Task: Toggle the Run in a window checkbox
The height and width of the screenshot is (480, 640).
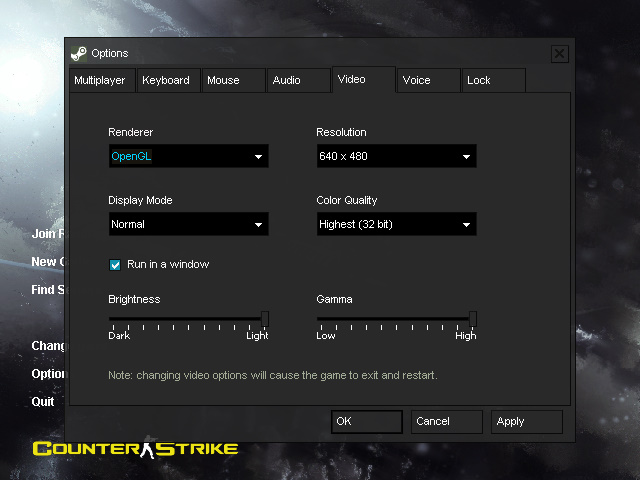Action: click(x=115, y=265)
